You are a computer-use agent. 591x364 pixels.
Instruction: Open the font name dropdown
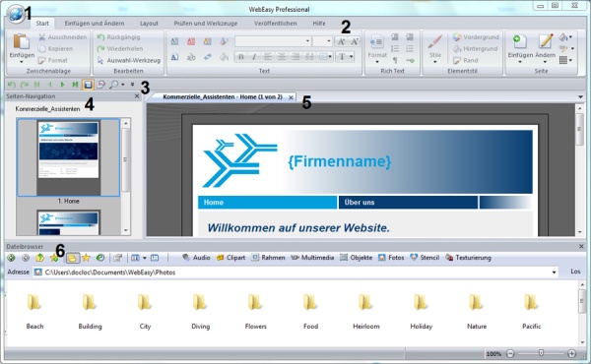tap(307, 41)
